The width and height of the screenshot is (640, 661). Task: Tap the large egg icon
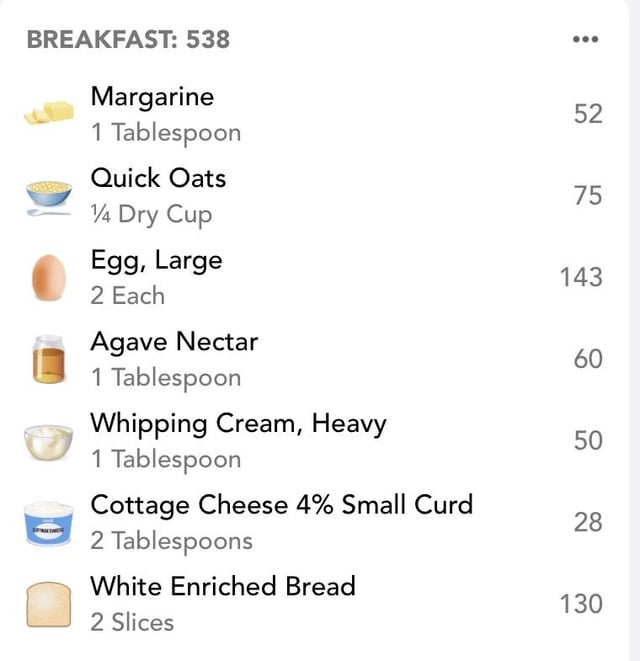point(49,277)
